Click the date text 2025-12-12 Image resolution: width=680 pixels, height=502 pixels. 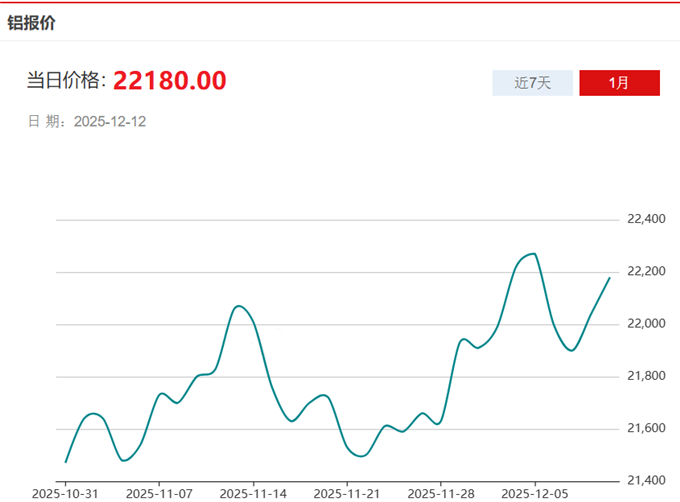click(110, 121)
